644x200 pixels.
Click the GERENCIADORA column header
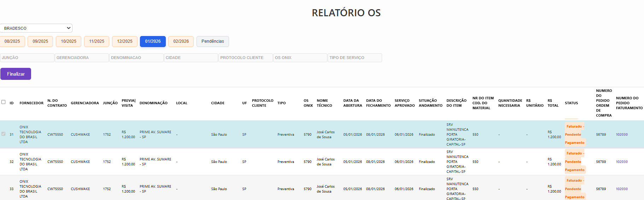click(x=85, y=103)
